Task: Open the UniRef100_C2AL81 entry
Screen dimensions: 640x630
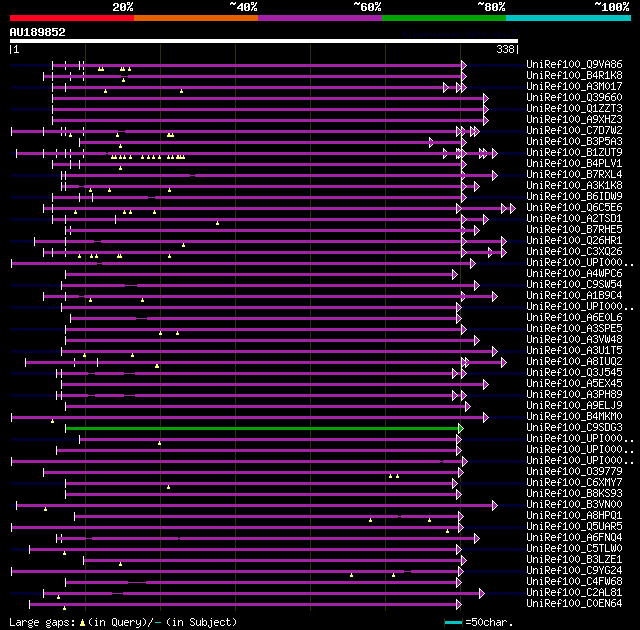Action: [574, 593]
